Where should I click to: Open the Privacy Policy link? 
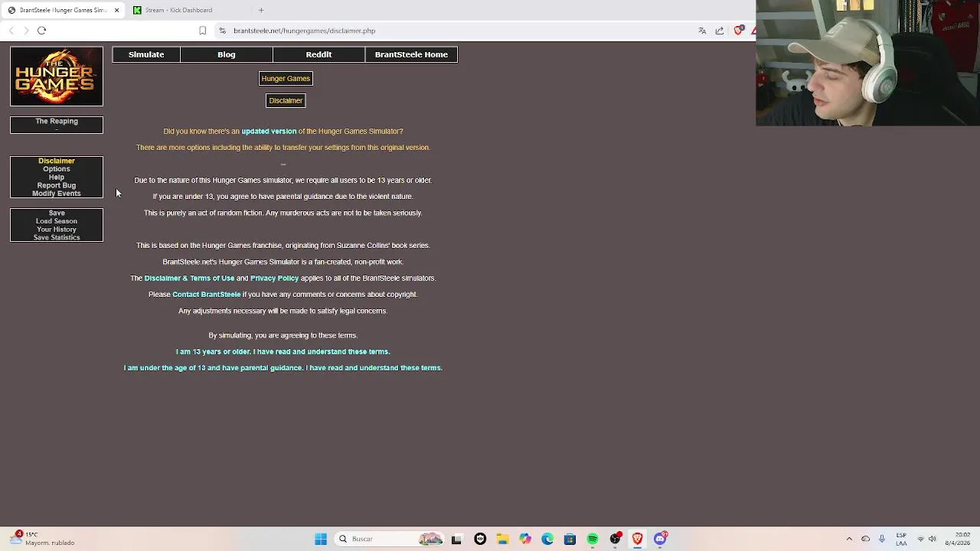tap(274, 278)
